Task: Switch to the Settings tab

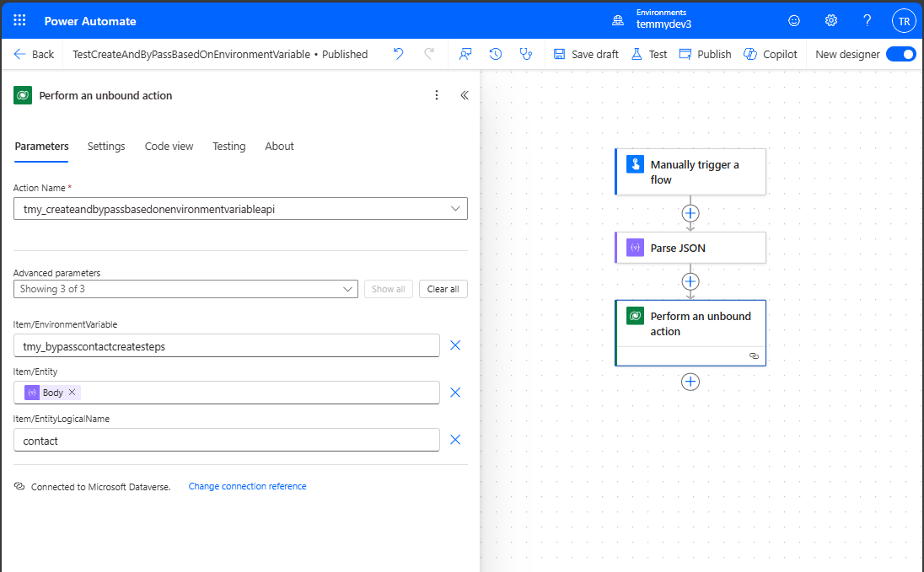Action: 106,146
